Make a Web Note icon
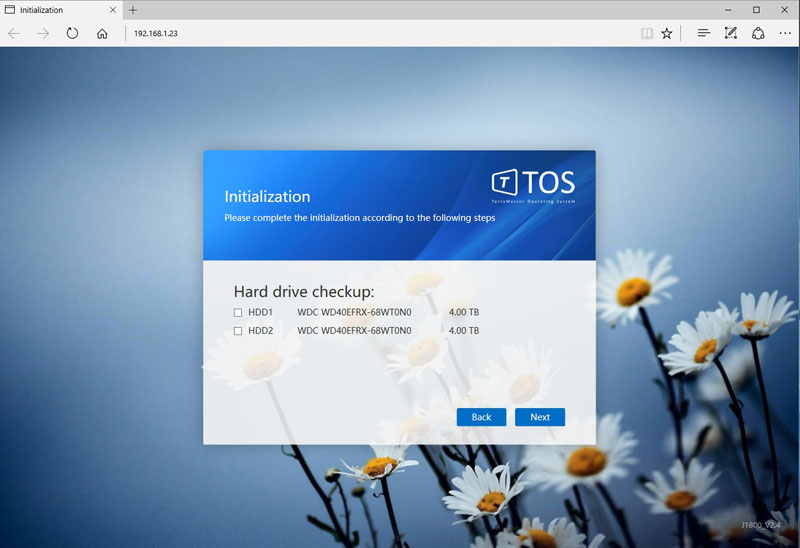Viewport: 800px width, 548px height. coord(731,33)
